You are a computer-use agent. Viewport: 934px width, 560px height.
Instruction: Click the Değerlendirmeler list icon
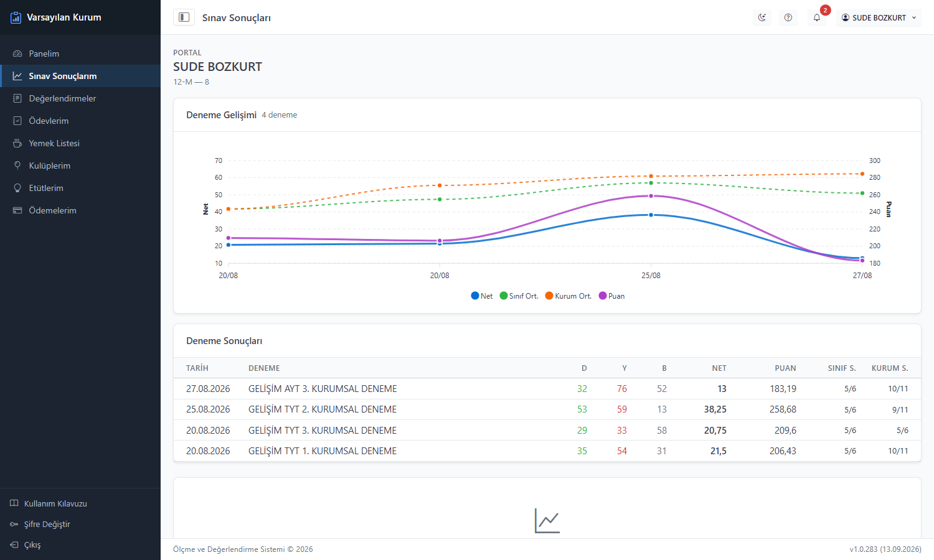[x=17, y=98]
